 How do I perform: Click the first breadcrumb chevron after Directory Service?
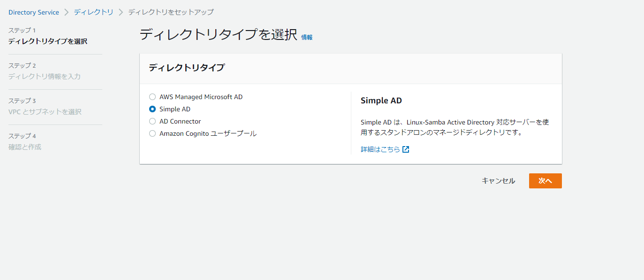point(66,12)
